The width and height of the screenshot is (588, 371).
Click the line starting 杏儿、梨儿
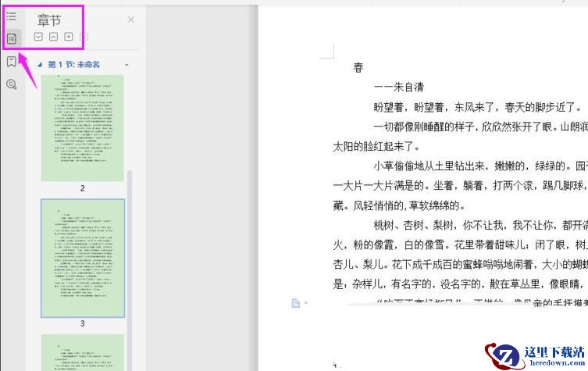pos(461,265)
